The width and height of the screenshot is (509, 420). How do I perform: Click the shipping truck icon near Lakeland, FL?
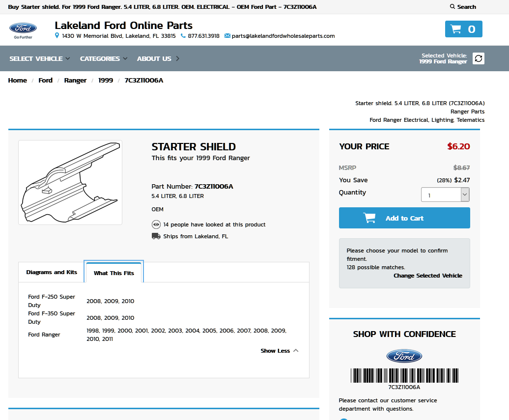click(x=155, y=236)
